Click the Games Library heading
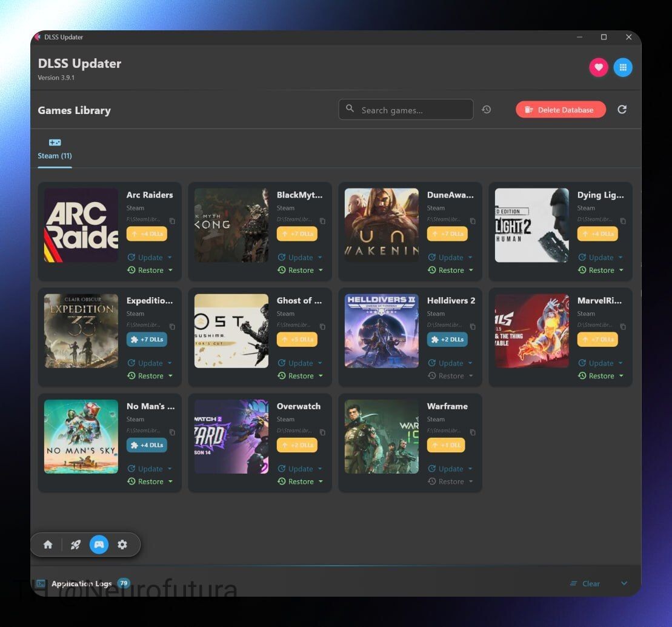The height and width of the screenshot is (627, 672). tap(74, 110)
